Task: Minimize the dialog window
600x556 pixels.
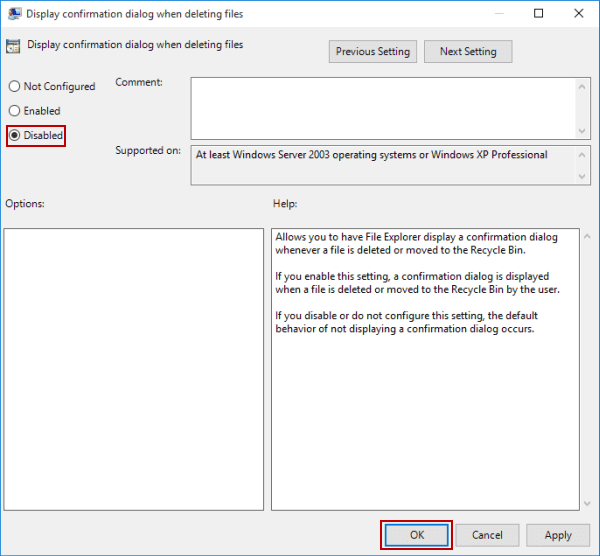Action: [x=499, y=13]
